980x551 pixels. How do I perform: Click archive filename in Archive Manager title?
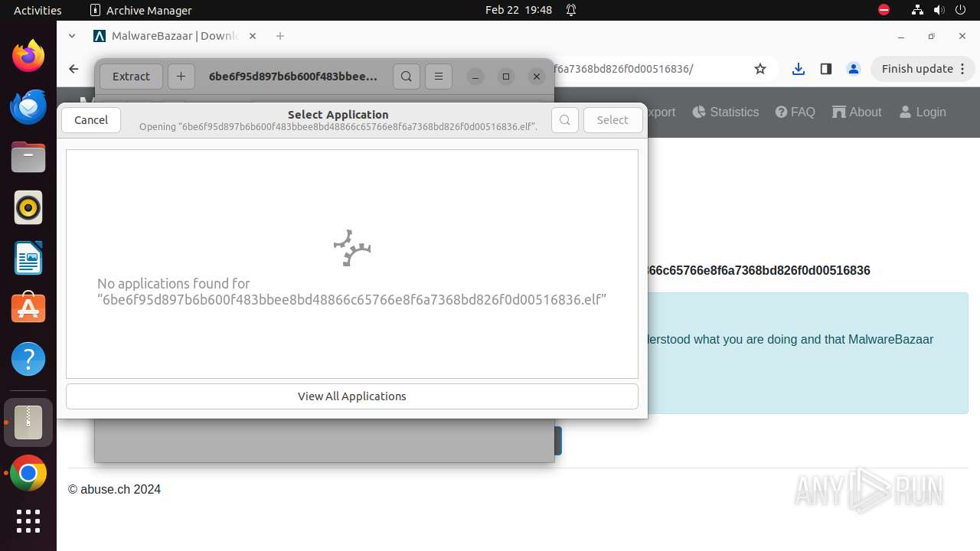click(293, 77)
